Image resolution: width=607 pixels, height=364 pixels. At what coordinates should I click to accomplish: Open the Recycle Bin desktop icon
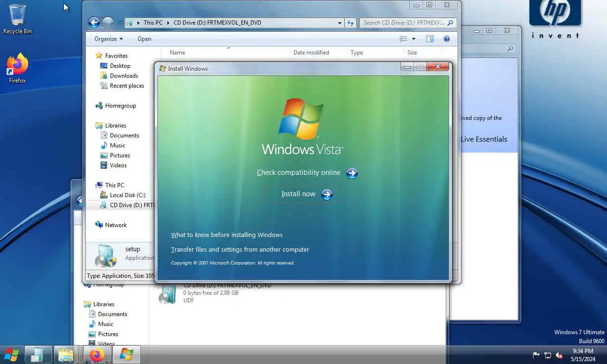pyautogui.click(x=18, y=19)
